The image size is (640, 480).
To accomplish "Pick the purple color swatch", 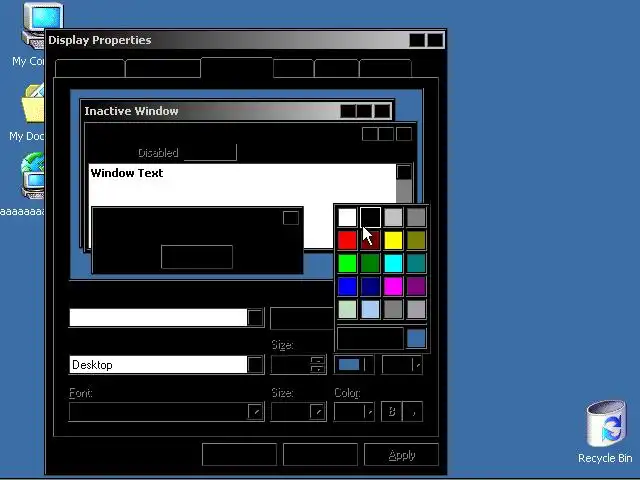I will [x=416, y=286].
